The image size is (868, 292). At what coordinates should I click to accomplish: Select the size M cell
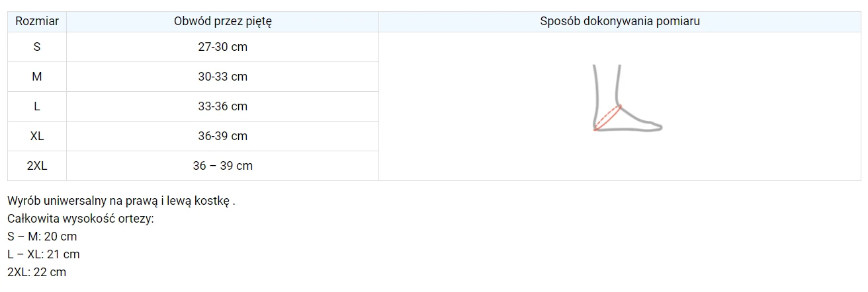(37, 77)
